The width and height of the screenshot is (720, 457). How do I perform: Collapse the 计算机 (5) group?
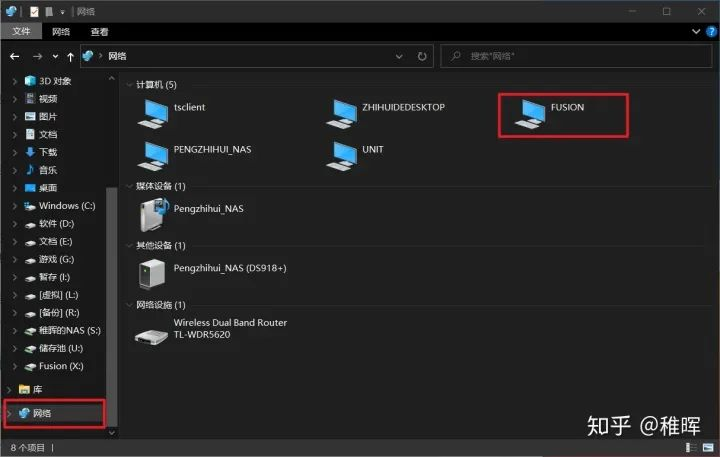coord(129,85)
